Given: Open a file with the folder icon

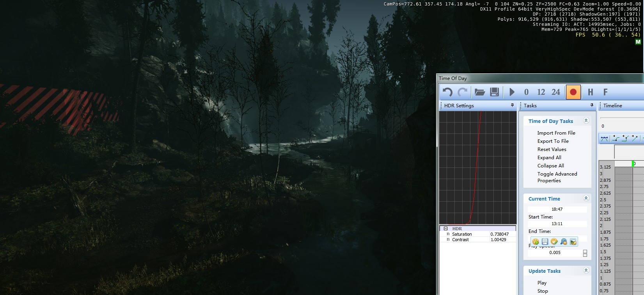Looking at the screenshot, I should click(x=480, y=92).
